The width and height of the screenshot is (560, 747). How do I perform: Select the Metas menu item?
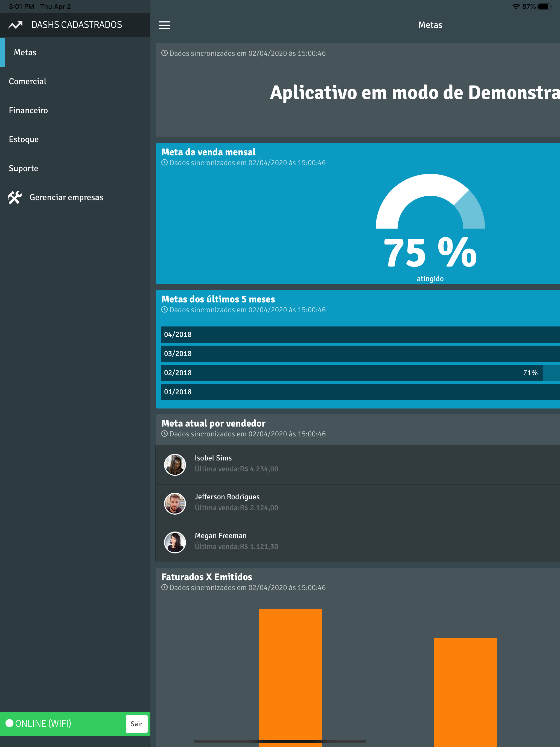(75, 52)
